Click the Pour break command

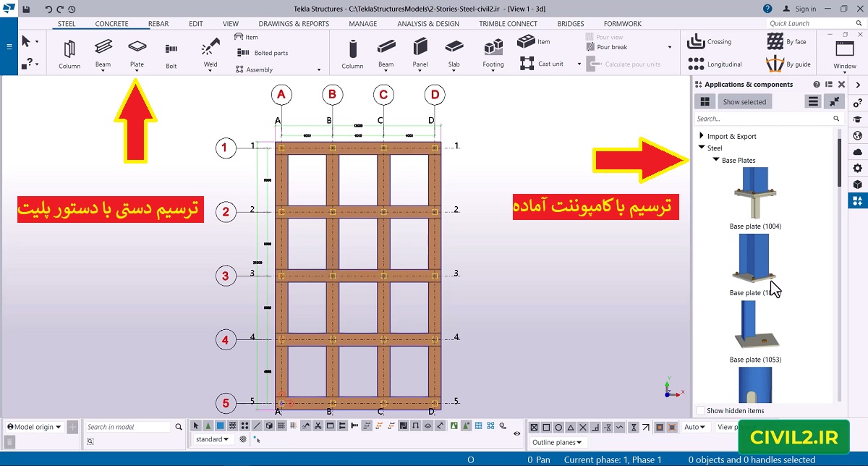[x=607, y=47]
